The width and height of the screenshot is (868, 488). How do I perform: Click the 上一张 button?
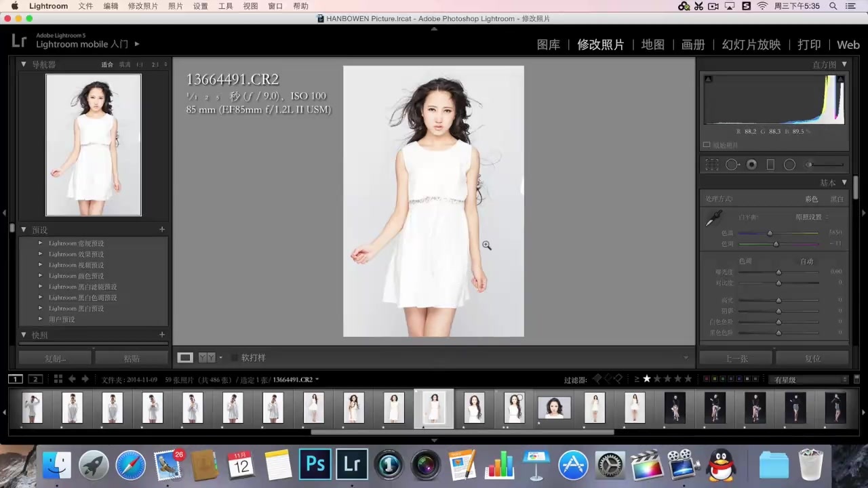point(736,359)
